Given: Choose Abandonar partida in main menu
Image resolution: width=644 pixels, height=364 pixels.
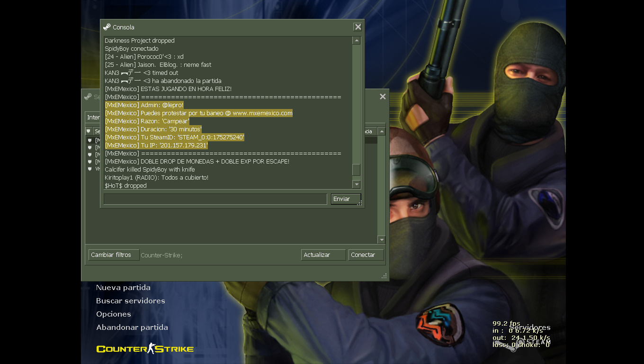Looking at the screenshot, I should pos(132,328).
